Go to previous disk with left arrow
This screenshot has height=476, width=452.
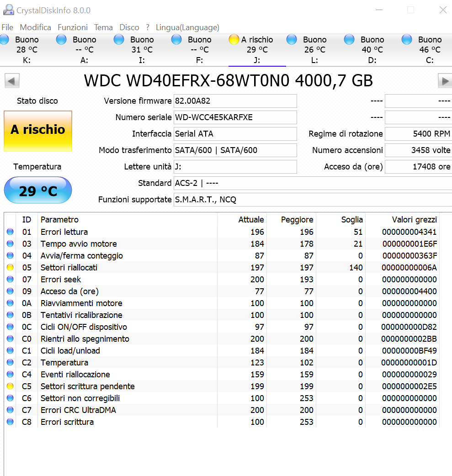click(x=12, y=81)
